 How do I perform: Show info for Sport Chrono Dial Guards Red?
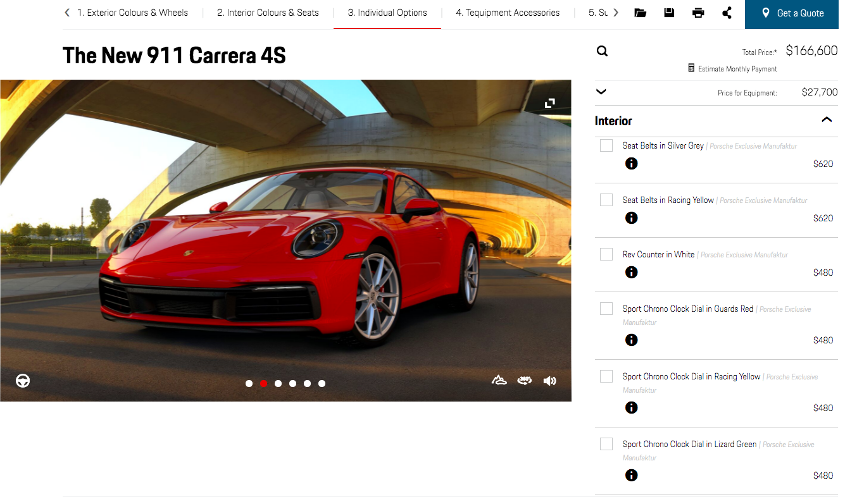[x=631, y=340]
